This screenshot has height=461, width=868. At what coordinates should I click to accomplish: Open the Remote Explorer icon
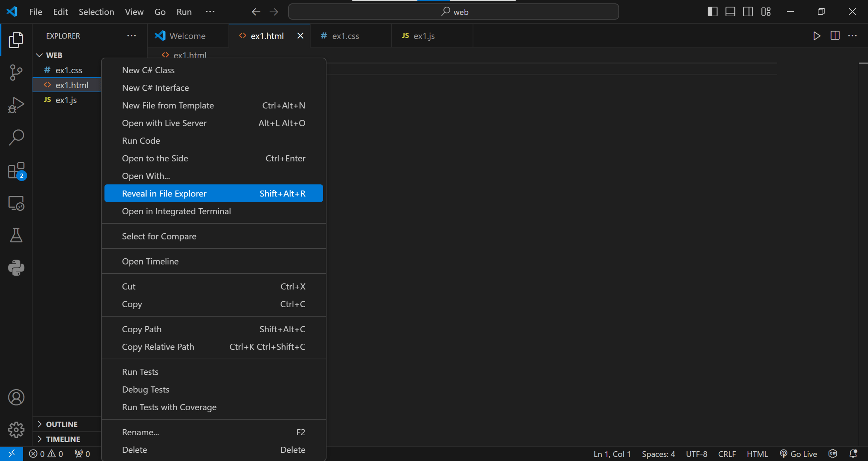(16, 203)
